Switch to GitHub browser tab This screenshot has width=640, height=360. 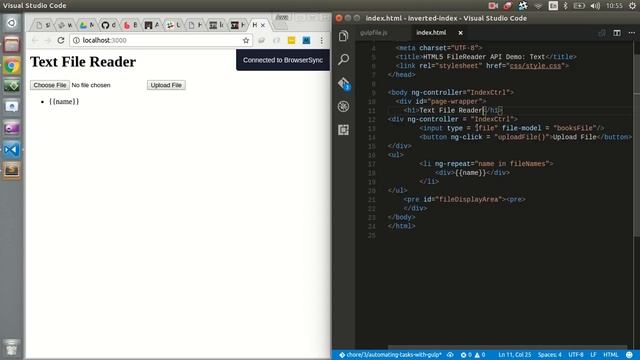tap(108, 25)
